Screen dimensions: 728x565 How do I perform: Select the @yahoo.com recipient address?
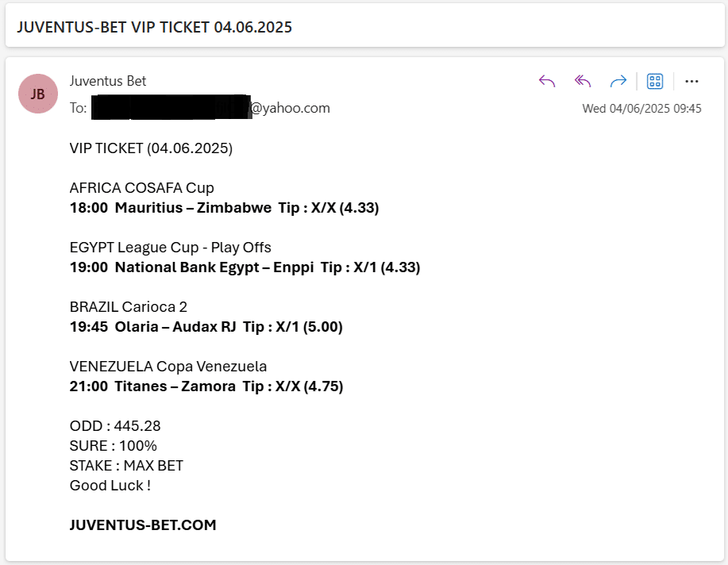point(211,108)
